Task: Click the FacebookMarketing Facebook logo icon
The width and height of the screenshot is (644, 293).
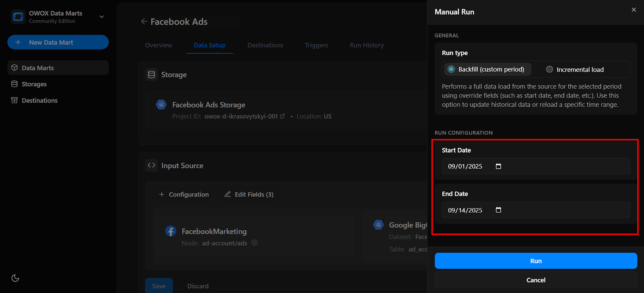Action: [171, 231]
